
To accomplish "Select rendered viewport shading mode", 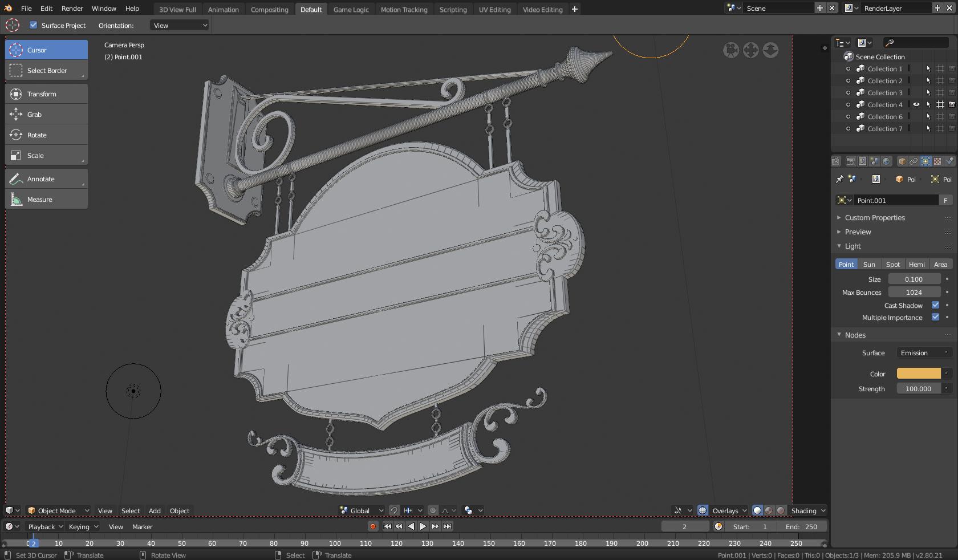I will point(781,510).
